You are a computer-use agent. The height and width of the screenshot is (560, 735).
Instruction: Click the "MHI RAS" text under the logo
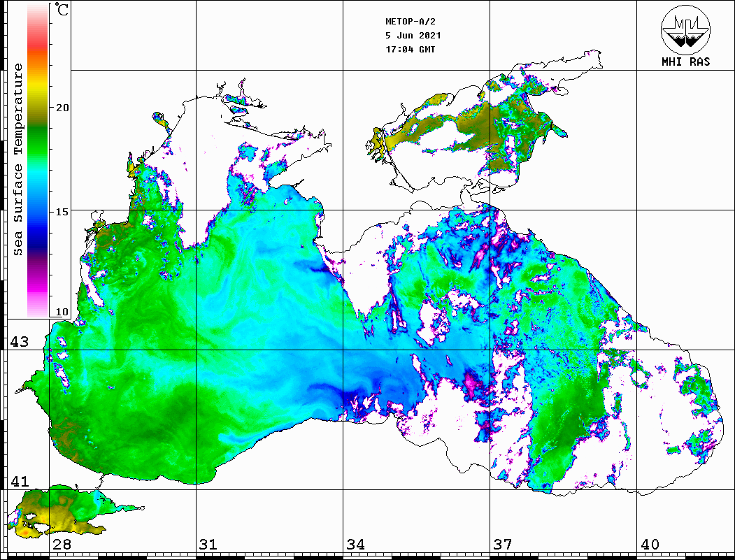[x=685, y=62]
